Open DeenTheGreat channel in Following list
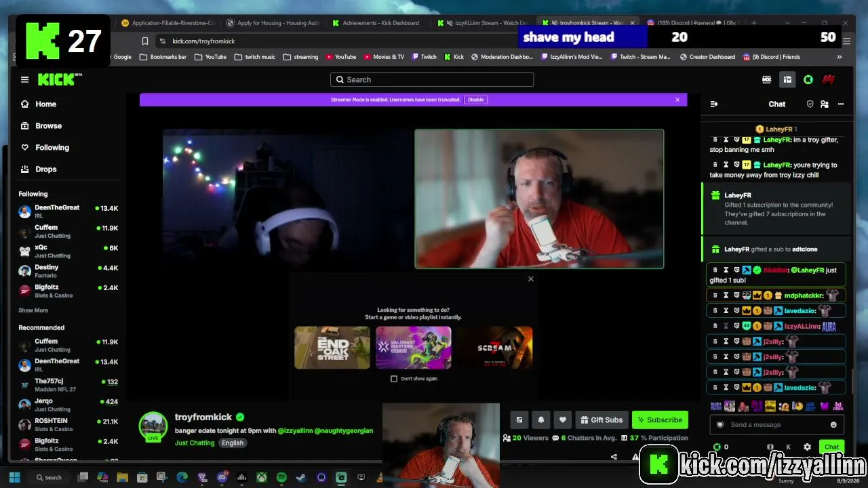Viewport: 868px width, 488px height. tap(68, 211)
